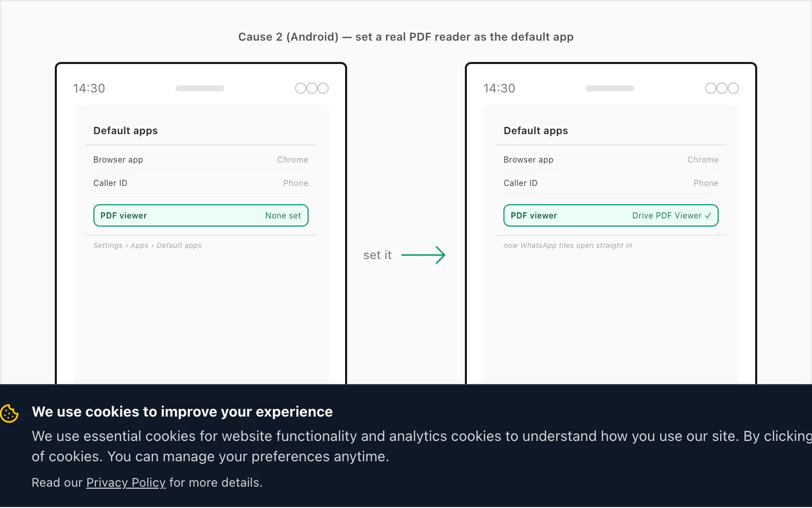Open Caller ID row in left phone

(201, 183)
